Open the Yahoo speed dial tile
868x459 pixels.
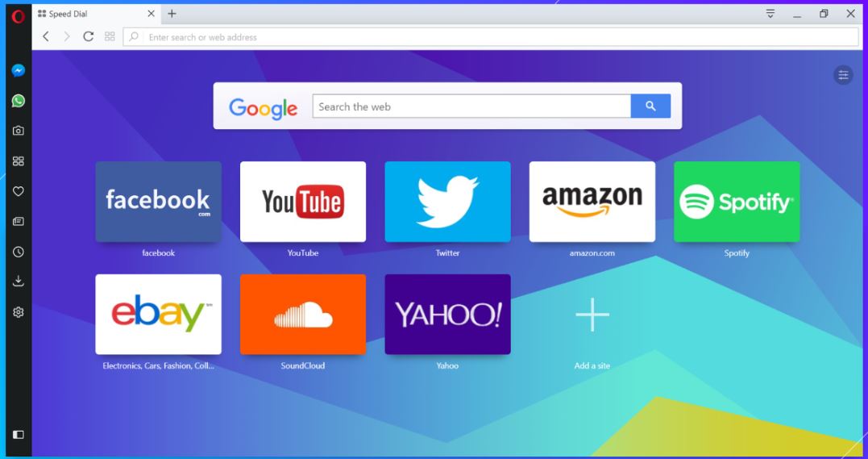coord(448,315)
